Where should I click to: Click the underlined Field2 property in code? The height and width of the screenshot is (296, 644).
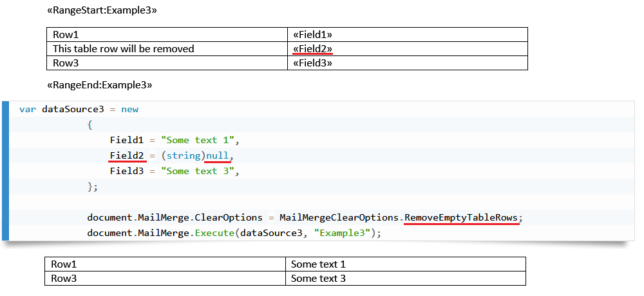[126, 155]
